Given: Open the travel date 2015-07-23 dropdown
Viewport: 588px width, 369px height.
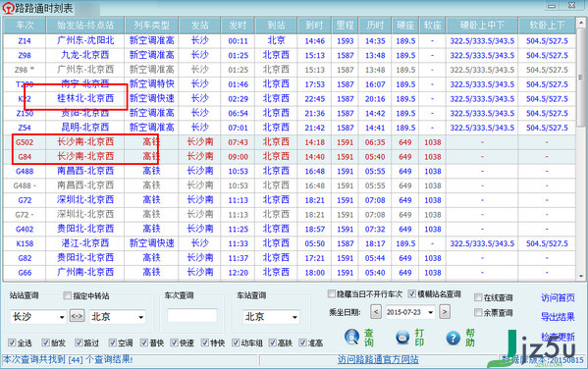Looking at the screenshot, I should coord(431,312).
